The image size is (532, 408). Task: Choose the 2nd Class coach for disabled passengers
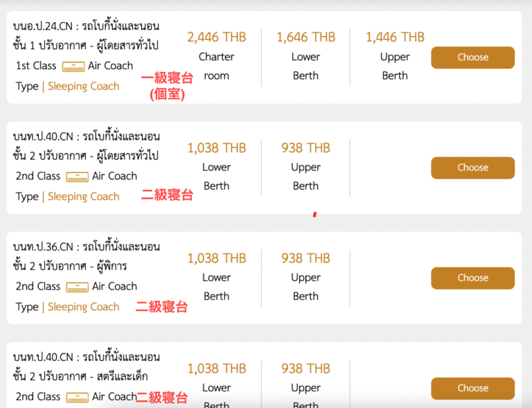(x=472, y=278)
